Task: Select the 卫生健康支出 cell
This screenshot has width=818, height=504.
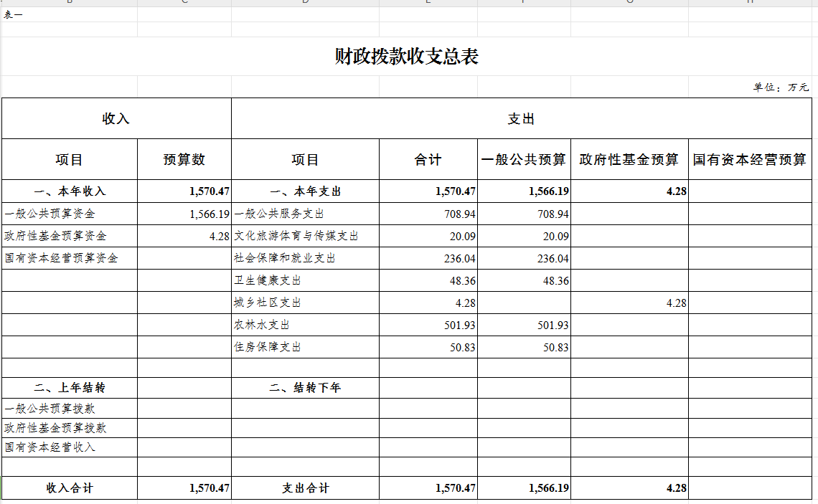Action: (305, 280)
